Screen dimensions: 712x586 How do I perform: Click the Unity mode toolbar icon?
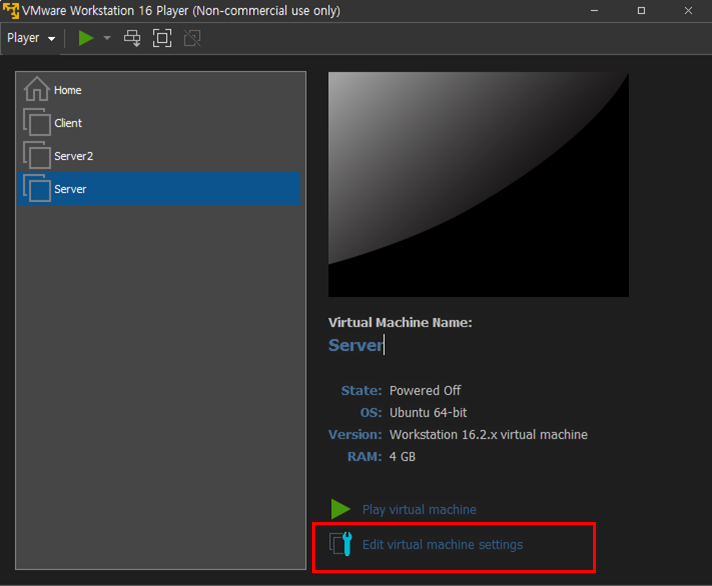tap(192, 38)
